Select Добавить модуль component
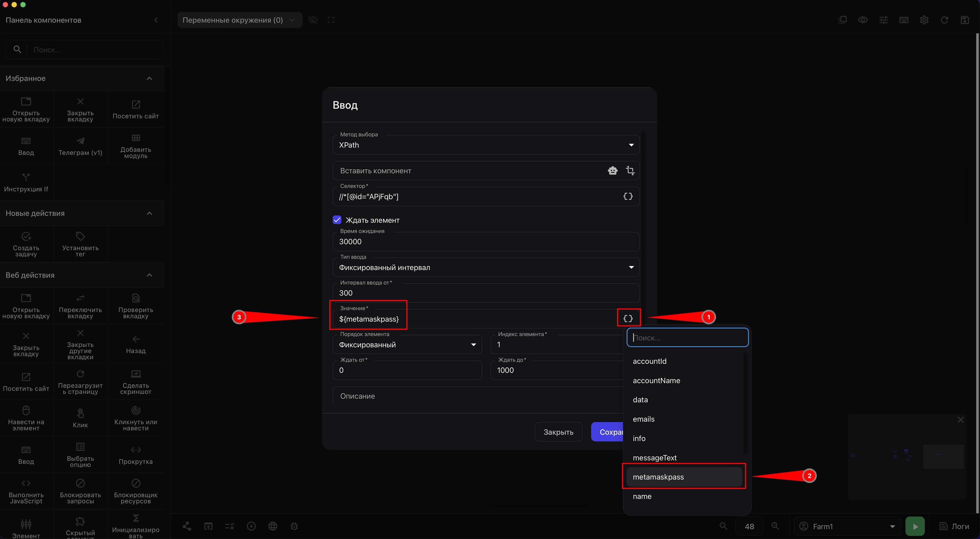 pos(136,146)
